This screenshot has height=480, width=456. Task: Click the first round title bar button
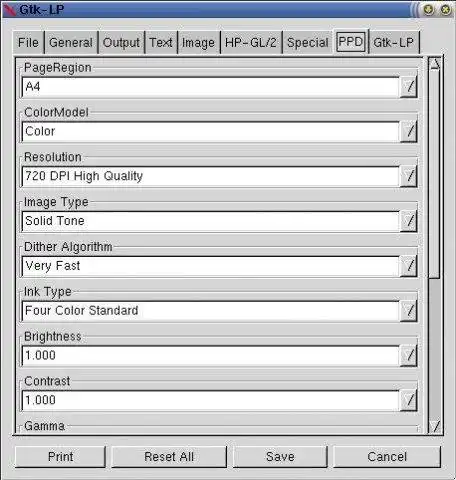pyautogui.click(x=429, y=10)
